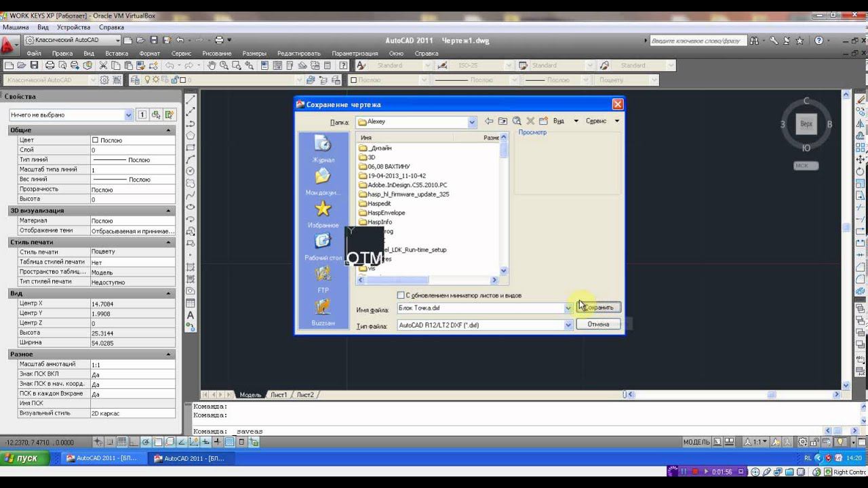
Task: Switch to the Лист1 layout tab
Action: (x=279, y=394)
